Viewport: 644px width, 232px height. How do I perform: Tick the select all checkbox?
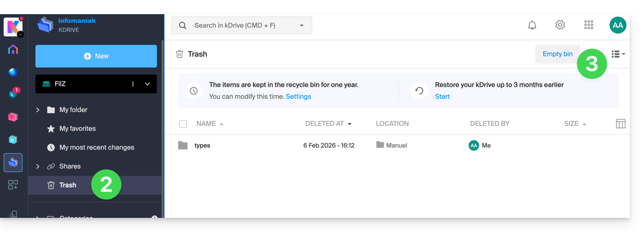point(183,124)
